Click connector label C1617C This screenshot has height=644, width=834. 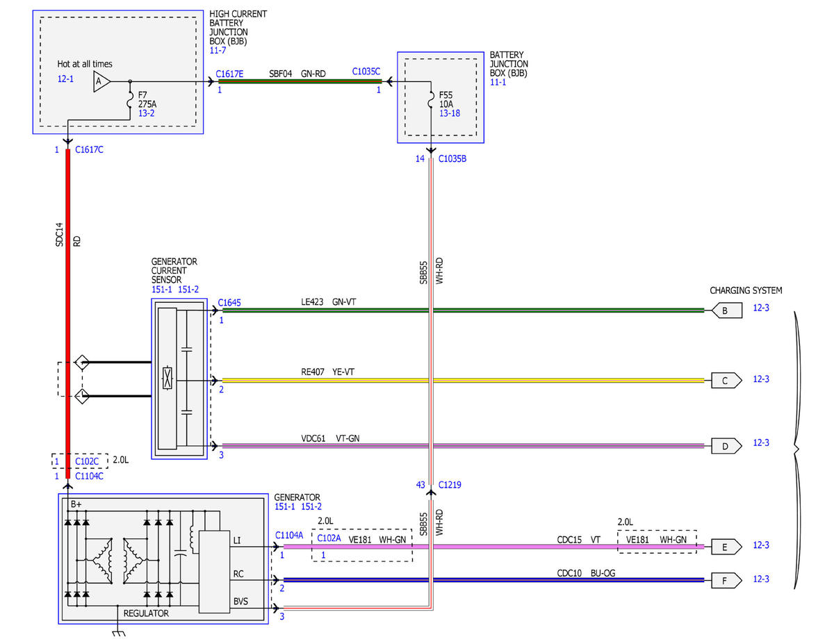coord(89,149)
